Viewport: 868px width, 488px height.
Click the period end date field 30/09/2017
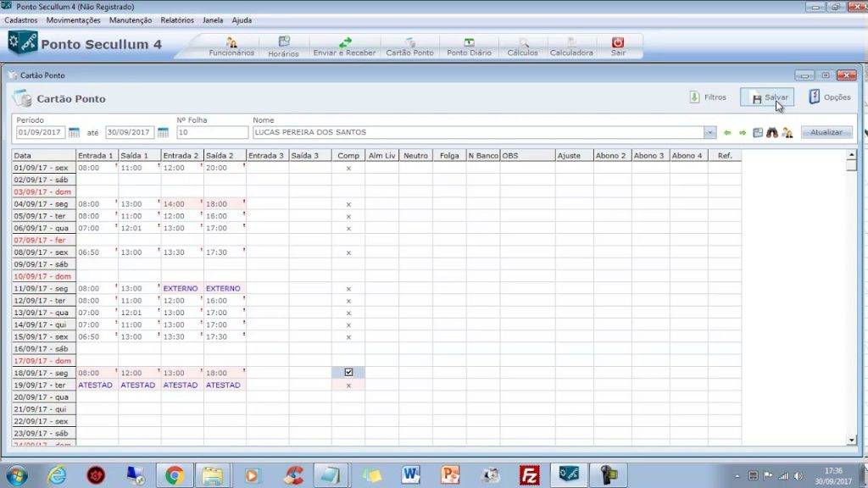click(x=130, y=133)
